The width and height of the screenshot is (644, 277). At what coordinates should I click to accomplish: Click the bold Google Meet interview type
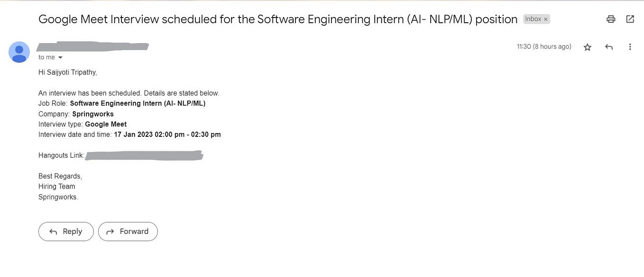pyautogui.click(x=106, y=124)
